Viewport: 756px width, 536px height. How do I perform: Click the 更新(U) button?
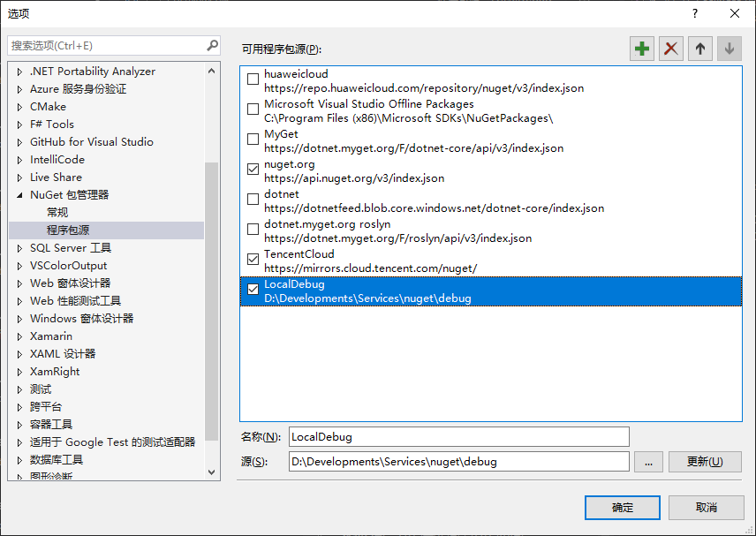coord(705,462)
